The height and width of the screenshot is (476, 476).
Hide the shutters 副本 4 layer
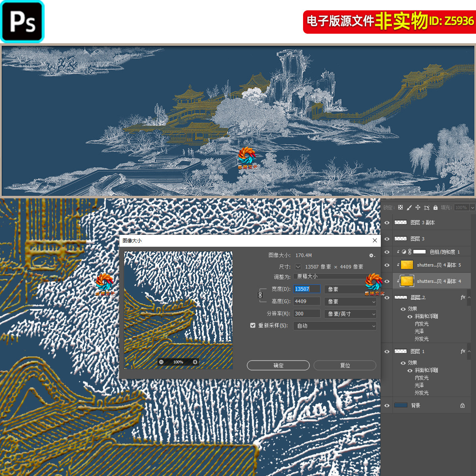pyautogui.click(x=387, y=281)
